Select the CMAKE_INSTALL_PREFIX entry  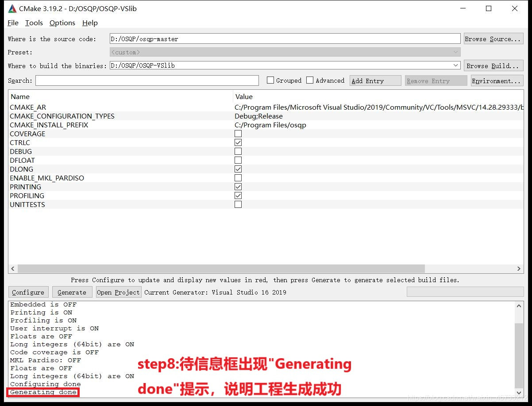49,125
